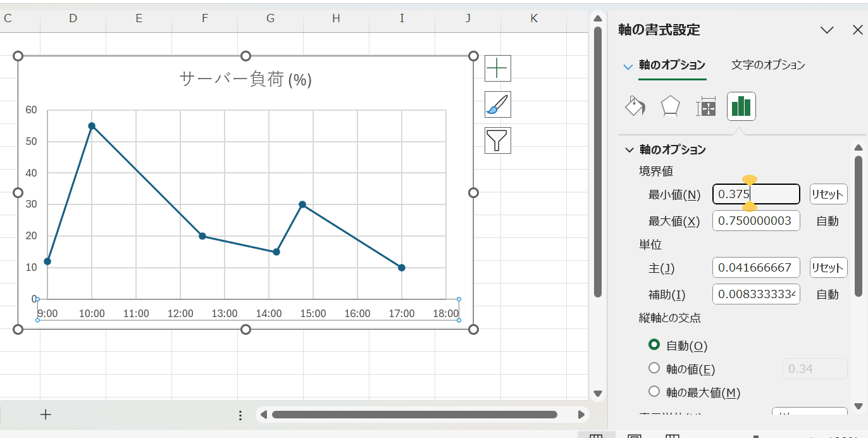Close the 軸の書式設定 pane
Viewport: 868px width, 438px height.
coord(857,30)
